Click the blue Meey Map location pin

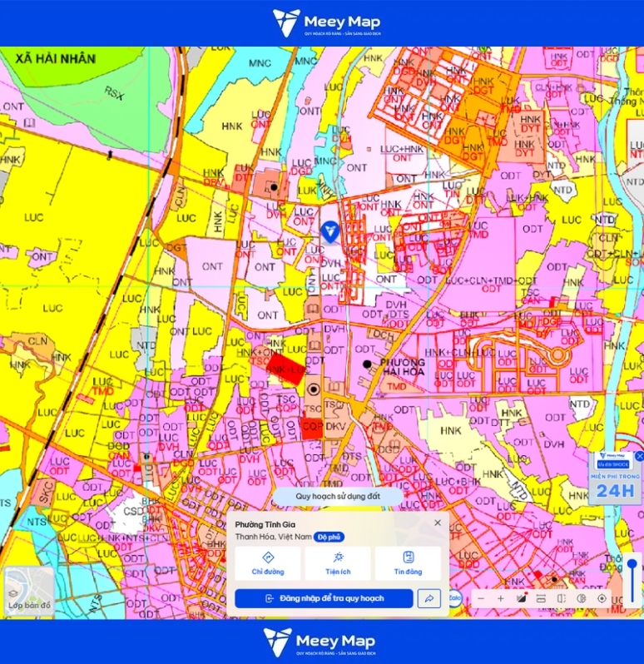tap(329, 232)
